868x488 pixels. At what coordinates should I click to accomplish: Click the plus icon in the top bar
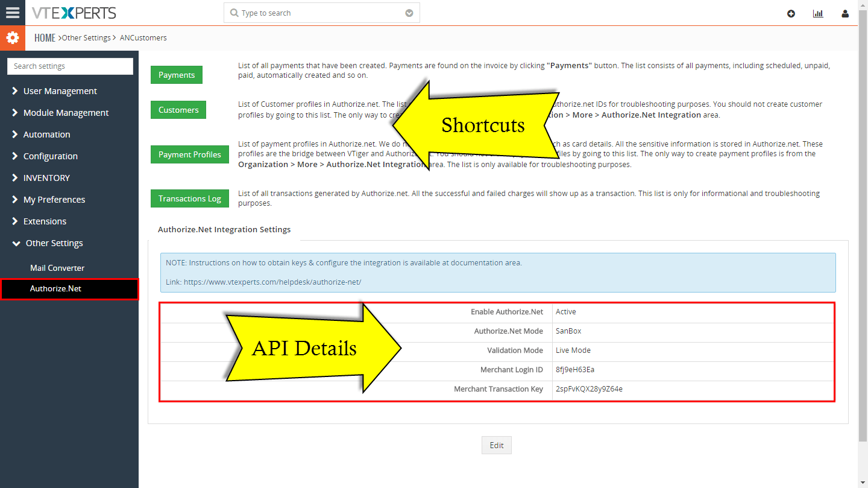pyautogui.click(x=791, y=13)
